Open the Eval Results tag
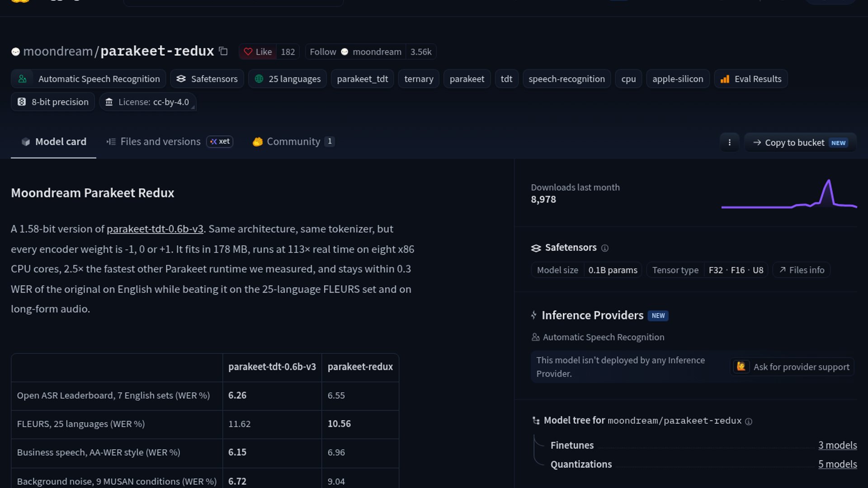The width and height of the screenshot is (868, 488). click(x=751, y=79)
